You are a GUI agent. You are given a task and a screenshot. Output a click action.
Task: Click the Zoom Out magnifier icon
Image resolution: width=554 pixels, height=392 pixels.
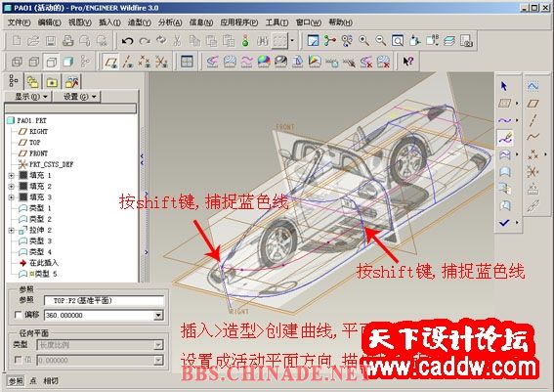point(380,41)
